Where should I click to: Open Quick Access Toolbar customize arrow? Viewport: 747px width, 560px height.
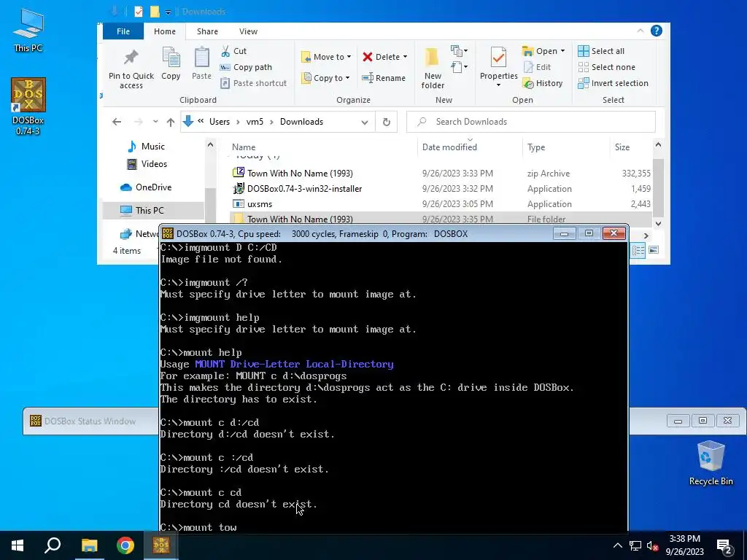coord(169,12)
